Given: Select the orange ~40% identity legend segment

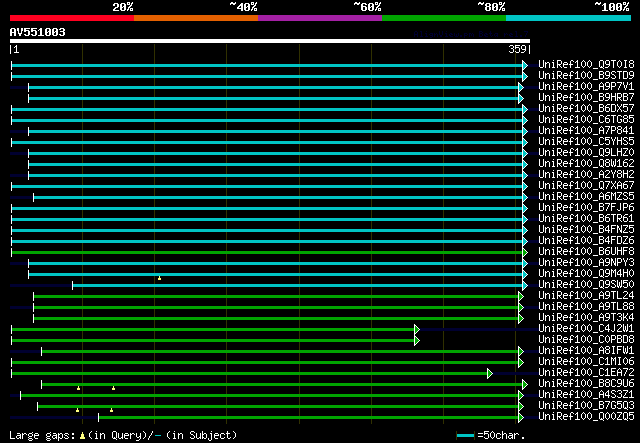Looking at the screenshot, I should point(196,18).
